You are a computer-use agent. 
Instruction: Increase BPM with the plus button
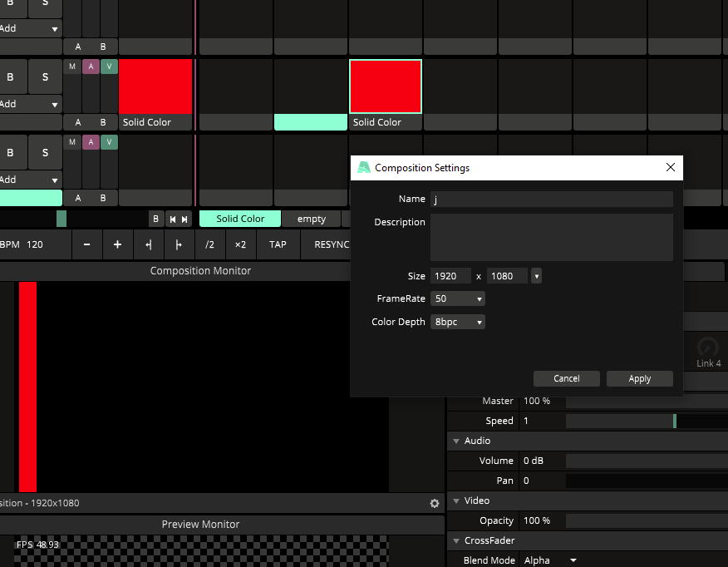[x=117, y=244]
